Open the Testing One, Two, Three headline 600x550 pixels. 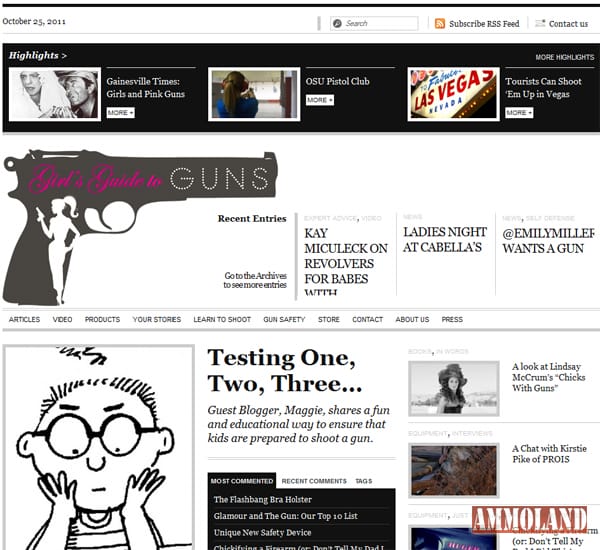point(285,371)
